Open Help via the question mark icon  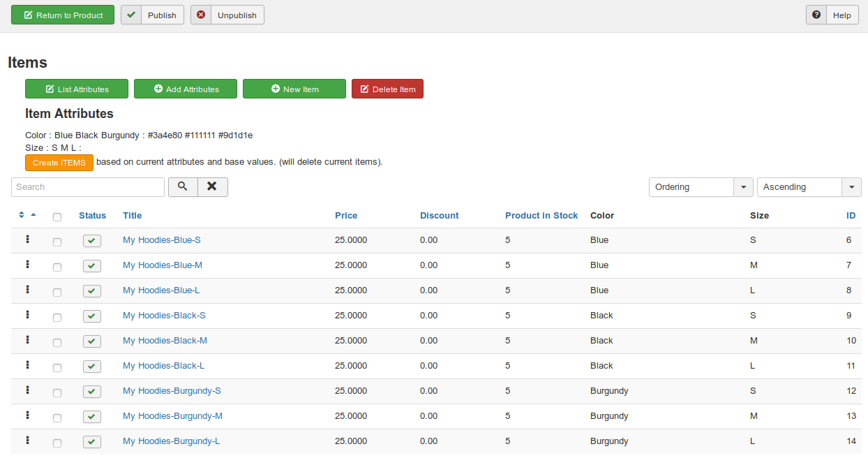(x=816, y=14)
